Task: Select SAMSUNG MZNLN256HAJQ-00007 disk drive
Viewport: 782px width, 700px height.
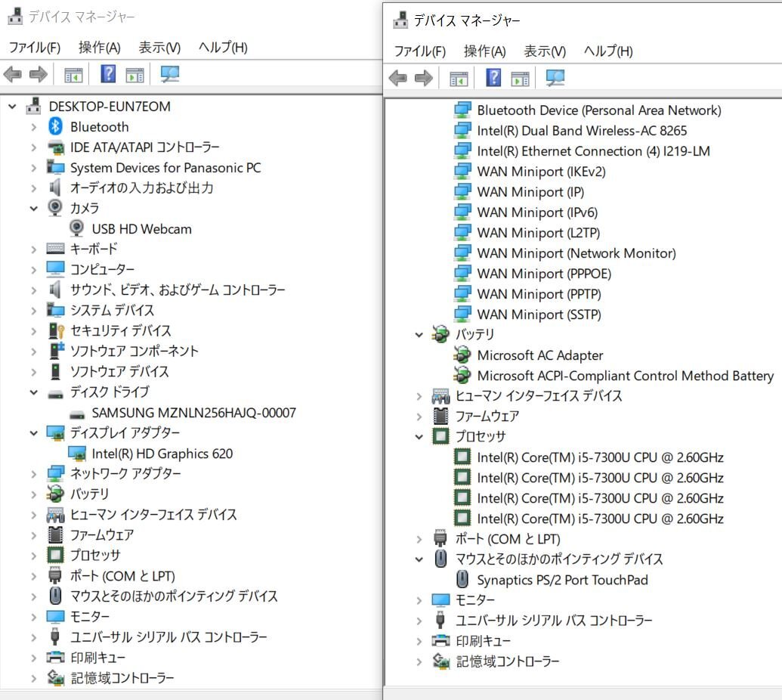Action: 193,413
